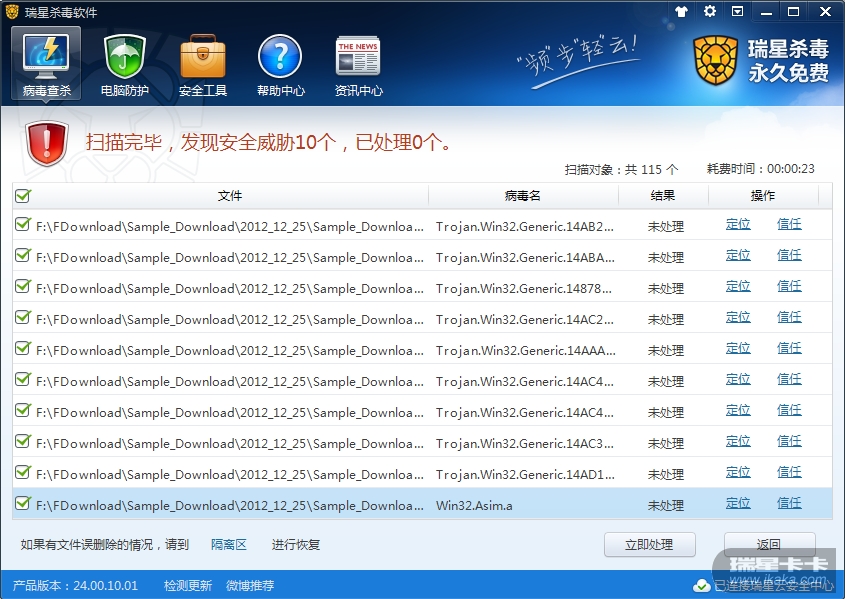845x599 pixels.
Task: Open the 电脑防护 shield umbrella tab
Action: 124,65
